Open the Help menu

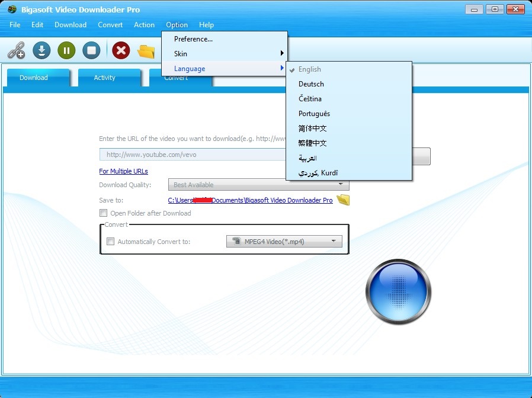pos(206,25)
